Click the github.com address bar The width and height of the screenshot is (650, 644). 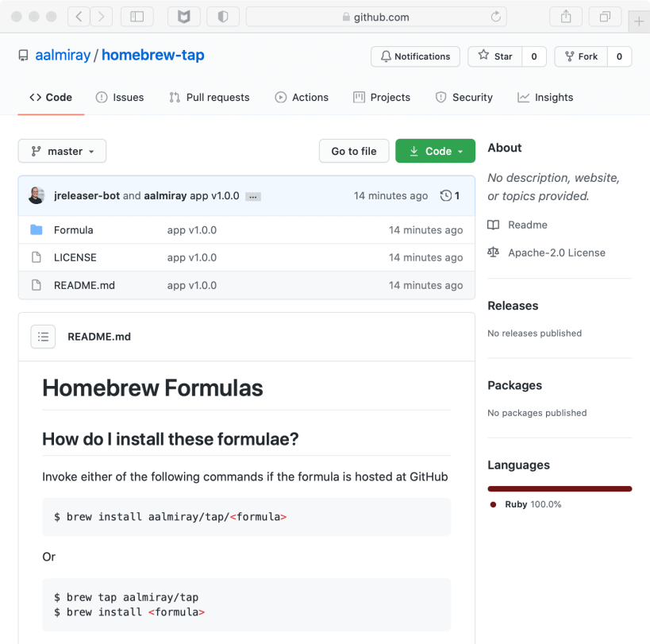click(x=376, y=17)
